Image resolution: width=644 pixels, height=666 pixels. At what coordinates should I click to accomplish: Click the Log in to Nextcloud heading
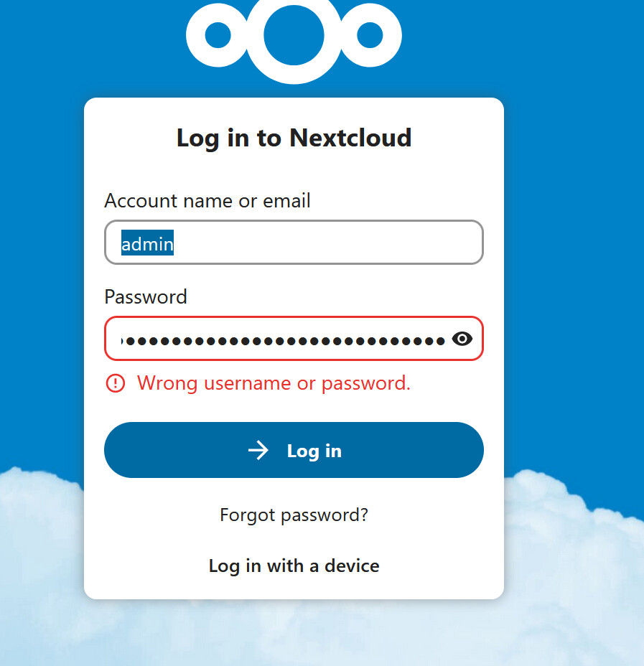[x=294, y=138]
